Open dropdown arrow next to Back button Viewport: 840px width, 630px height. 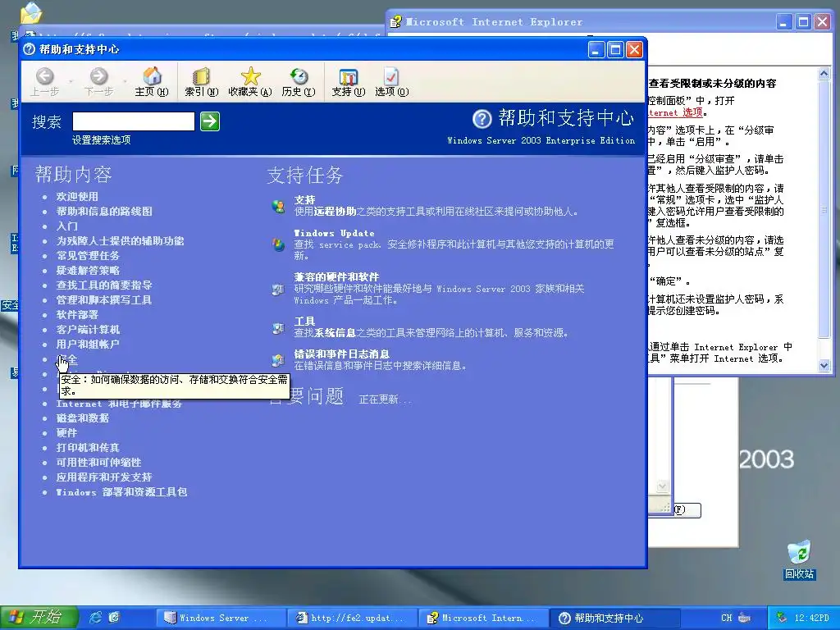coord(71,81)
